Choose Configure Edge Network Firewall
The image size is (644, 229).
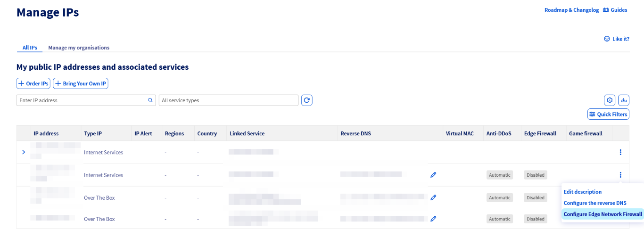click(603, 214)
